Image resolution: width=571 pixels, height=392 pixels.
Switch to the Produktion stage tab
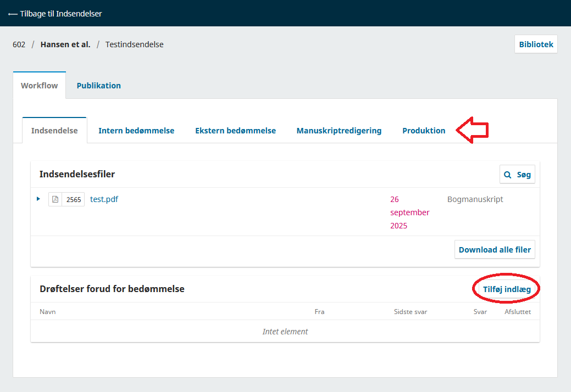pyautogui.click(x=424, y=131)
